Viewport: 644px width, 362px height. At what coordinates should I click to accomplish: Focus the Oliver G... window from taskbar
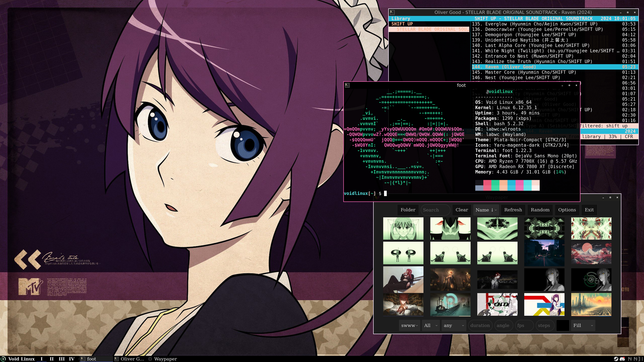click(129, 359)
